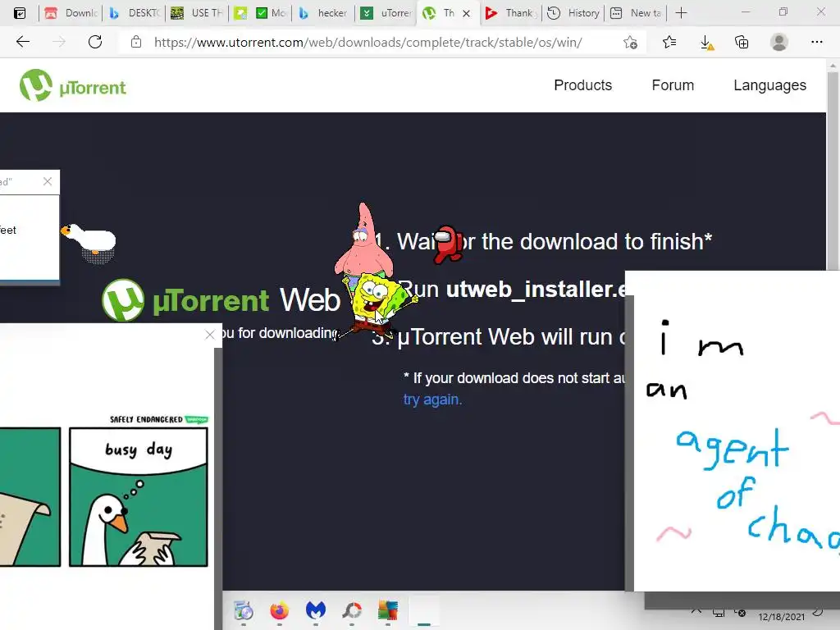The height and width of the screenshot is (630, 840).
Task: Close the active uTorrent Th tab
Action: 467,13
